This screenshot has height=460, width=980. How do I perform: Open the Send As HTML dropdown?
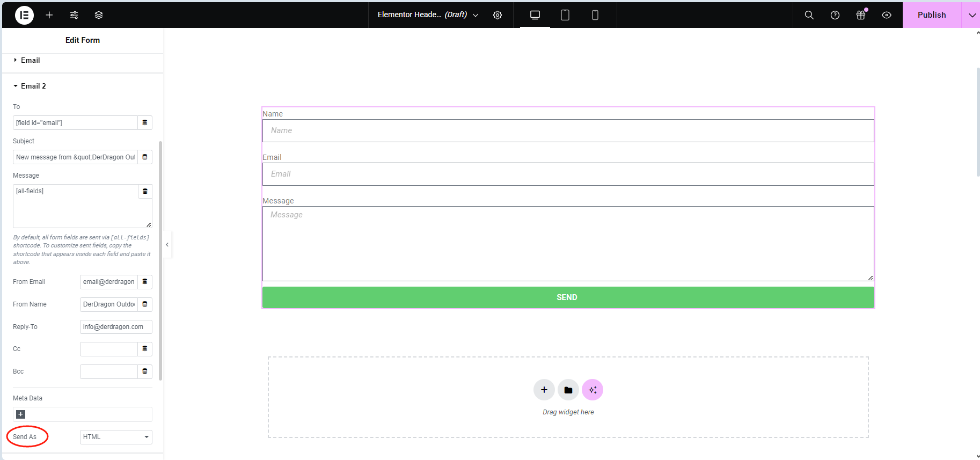116,437
